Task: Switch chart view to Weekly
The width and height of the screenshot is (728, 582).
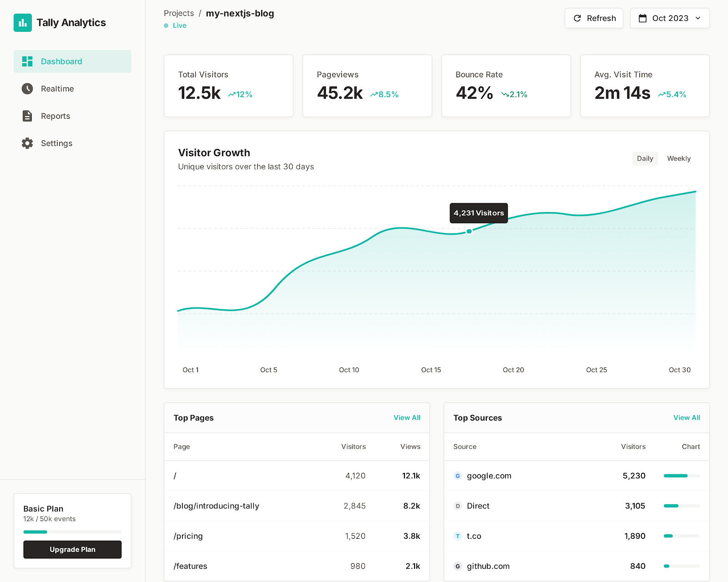Action: 678,158
